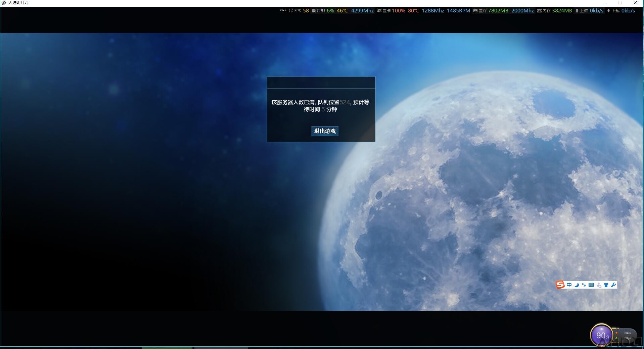The height and width of the screenshot is (349, 644).
Task: Minimize the 天涯明月刀 game window
Action: [605, 3]
